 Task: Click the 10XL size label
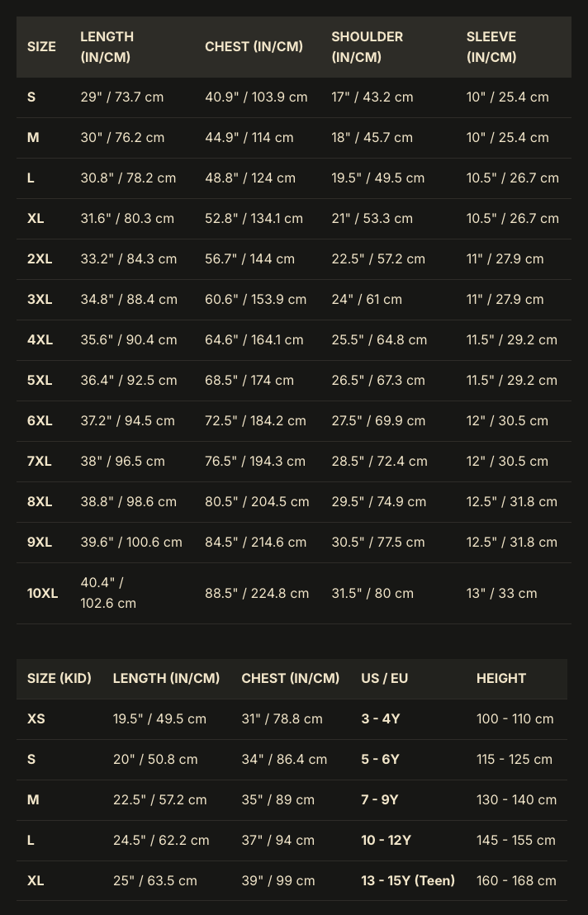point(42,594)
